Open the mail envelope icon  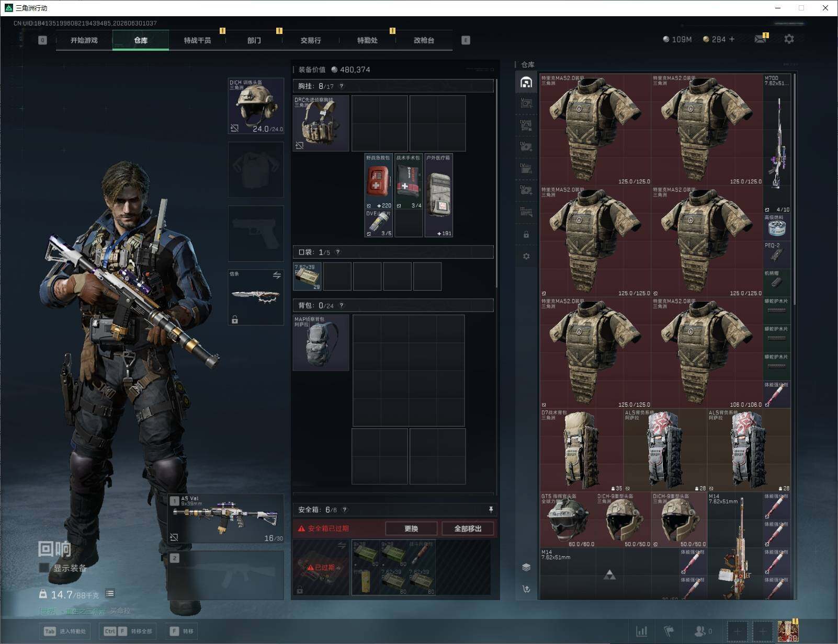point(760,39)
